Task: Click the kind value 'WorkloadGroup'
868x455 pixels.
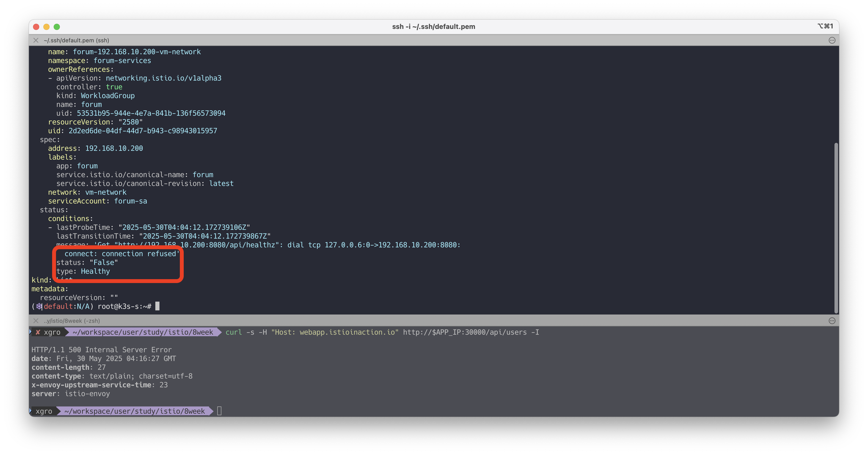Action: 108,96
